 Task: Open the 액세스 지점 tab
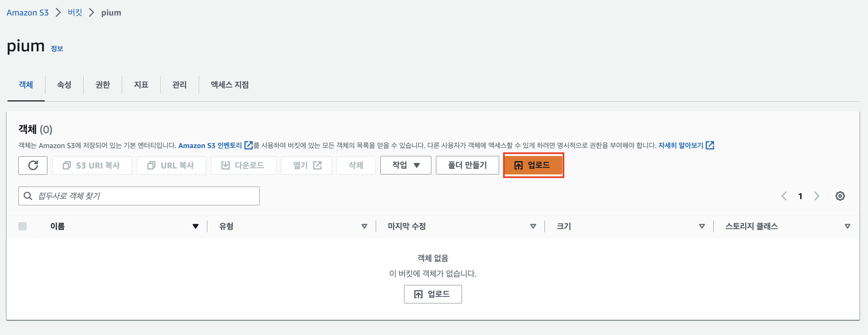coord(229,85)
